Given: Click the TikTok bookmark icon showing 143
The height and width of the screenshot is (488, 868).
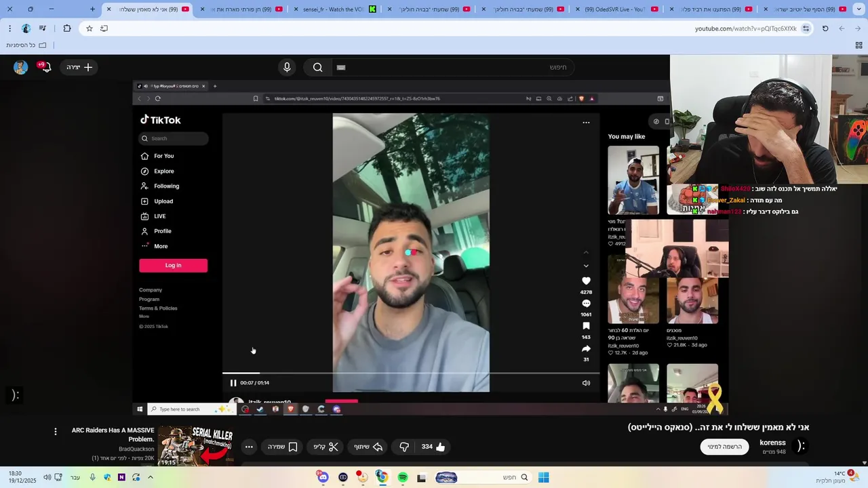Looking at the screenshot, I should click(x=586, y=326).
